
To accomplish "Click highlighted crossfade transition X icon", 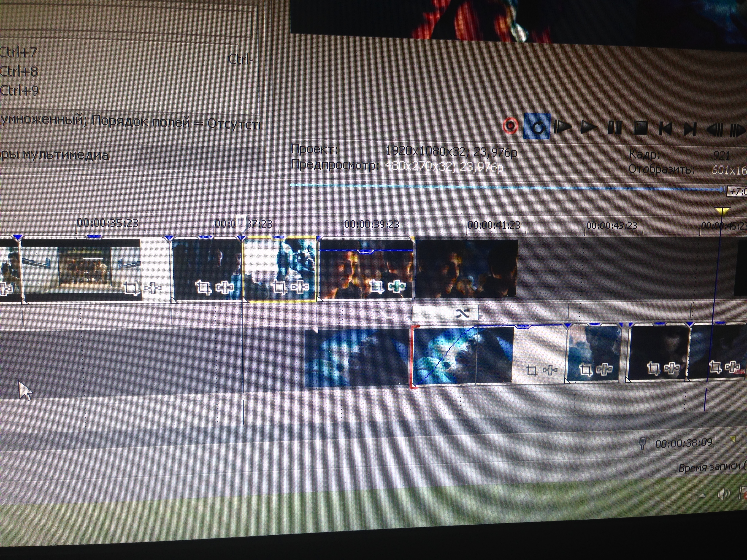I will click(x=462, y=314).
